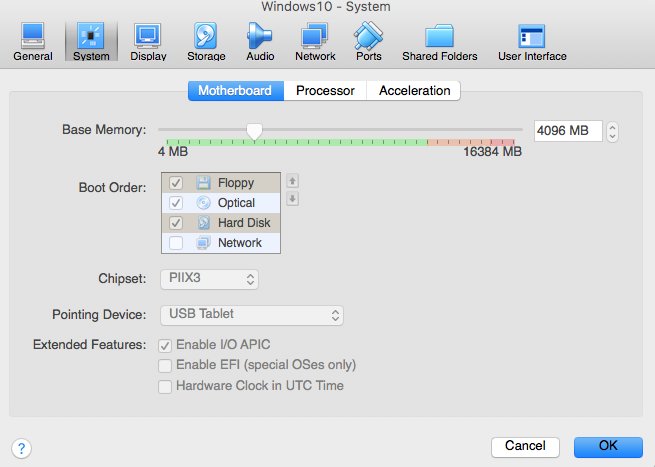Open the Shared Folders section
The width and height of the screenshot is (655, 467).
pos(439,42)
